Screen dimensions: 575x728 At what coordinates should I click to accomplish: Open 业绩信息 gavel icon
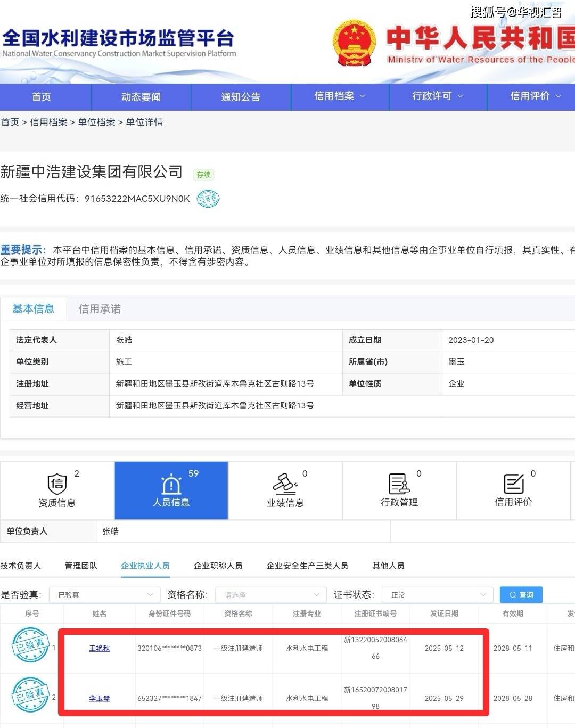285,484
